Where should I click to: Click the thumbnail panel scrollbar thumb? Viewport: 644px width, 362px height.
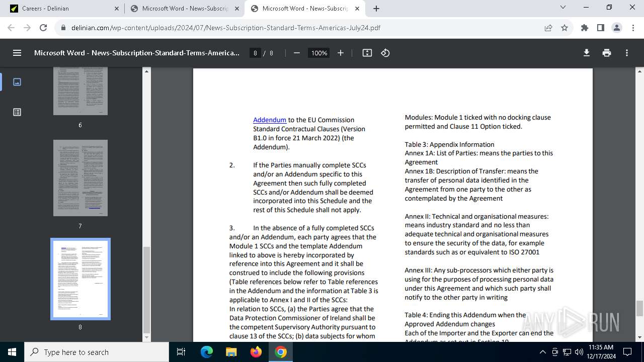point(147,289)
